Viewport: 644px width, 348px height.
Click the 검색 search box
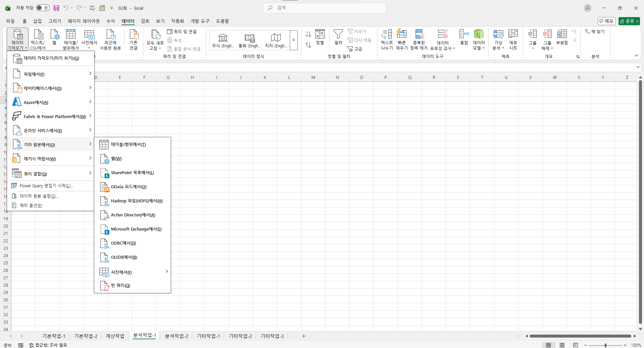[x=325, y=8]
